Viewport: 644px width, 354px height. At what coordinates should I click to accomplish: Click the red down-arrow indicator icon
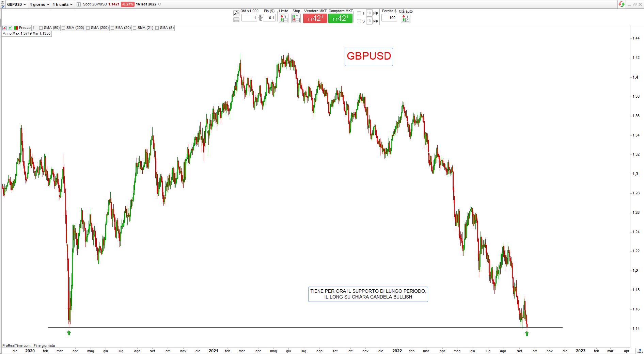click(x=5, y=28)
